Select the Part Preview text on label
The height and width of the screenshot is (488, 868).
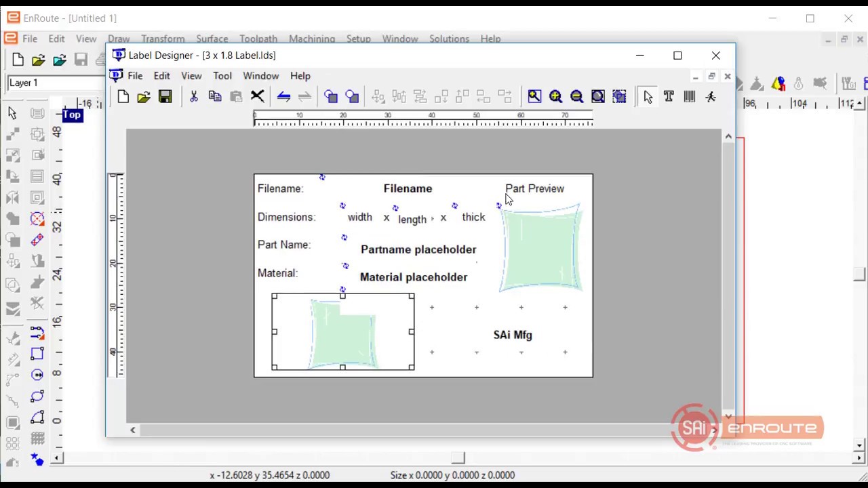534,188
